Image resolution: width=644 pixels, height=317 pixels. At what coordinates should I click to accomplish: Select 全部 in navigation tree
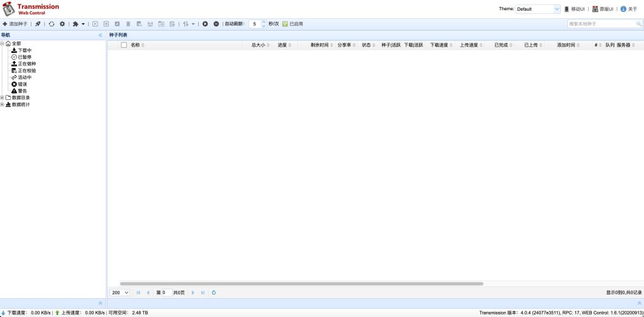[x=16, y=43]
